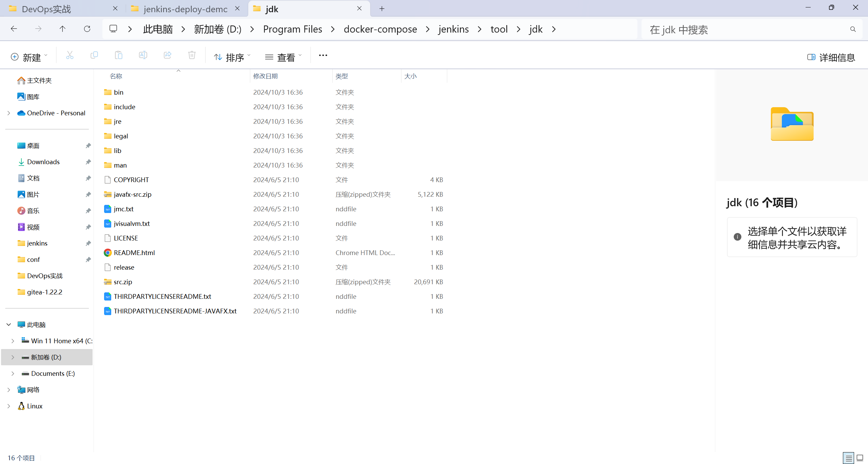This screenshot has height=464, width=868.
Task: Refresh the current folder view
Action: coord(87,29)
